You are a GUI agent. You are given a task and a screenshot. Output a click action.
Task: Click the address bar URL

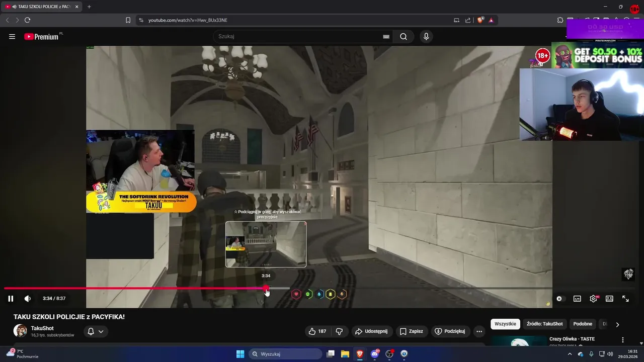click(188, 20)
